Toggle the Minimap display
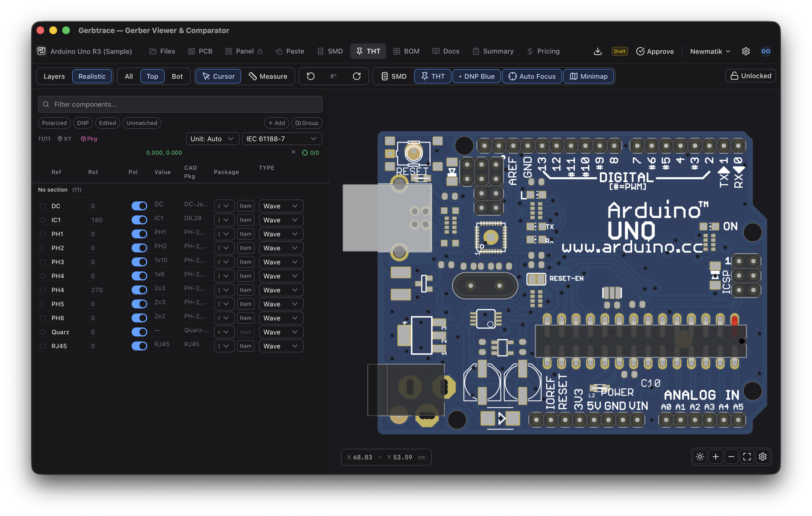The image size is (812, 516). point(589,76)
